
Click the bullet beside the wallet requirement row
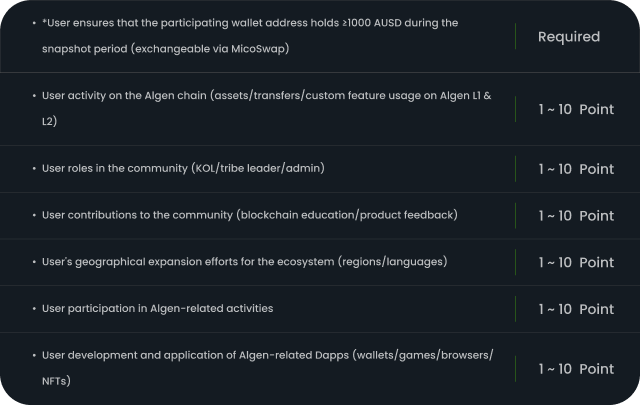(34, 23)
